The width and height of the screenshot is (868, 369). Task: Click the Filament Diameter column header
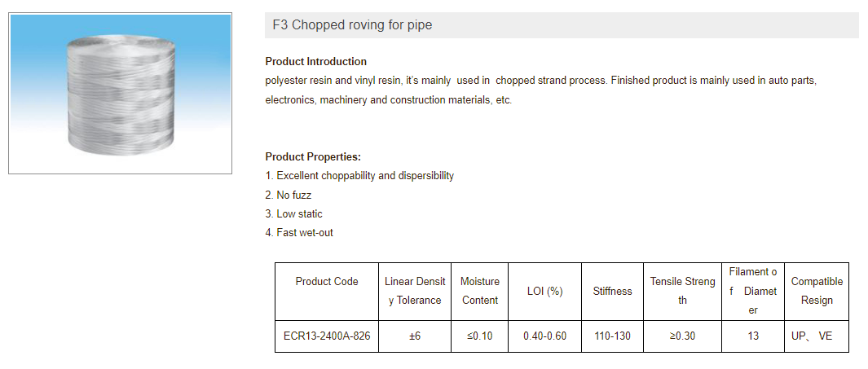click(753, 291)
